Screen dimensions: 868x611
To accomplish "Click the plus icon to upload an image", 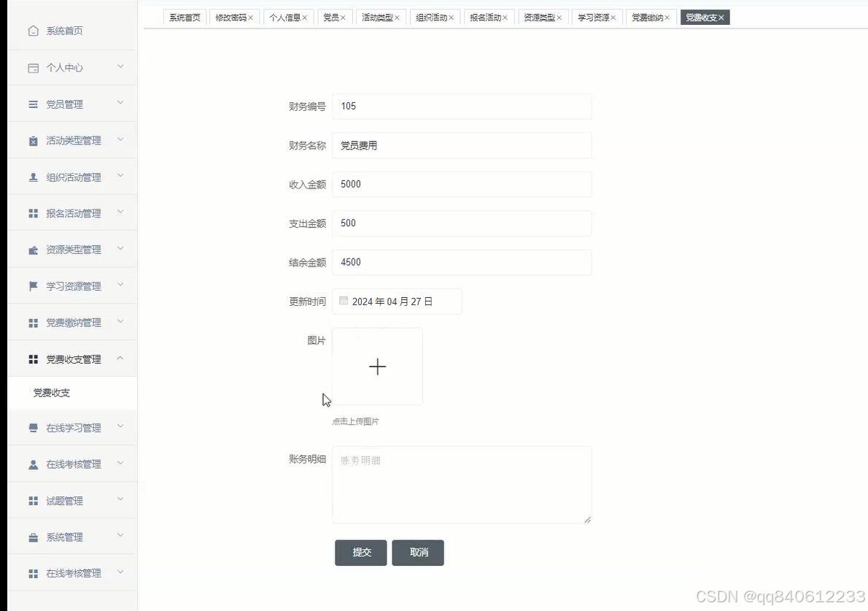I will [x=377, y=366].
